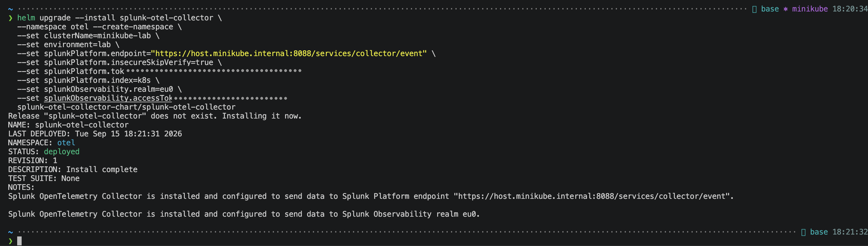Click URL in the Splunk Platform endpoint note
The image size is (868, 246).
point(591,196)
